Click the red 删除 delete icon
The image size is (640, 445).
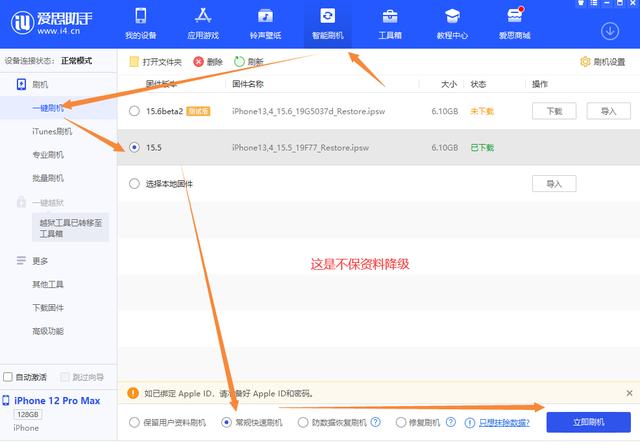tap(198, 62)
